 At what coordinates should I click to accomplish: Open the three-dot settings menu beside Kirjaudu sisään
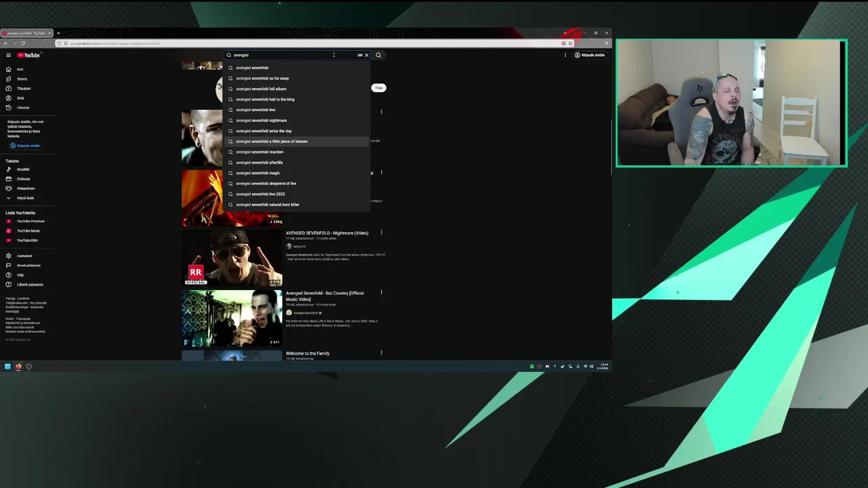tap(565, 55)
